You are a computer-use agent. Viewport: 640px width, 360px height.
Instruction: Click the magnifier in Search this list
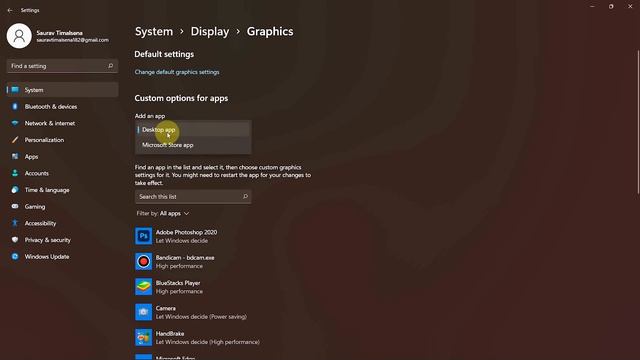245,196
